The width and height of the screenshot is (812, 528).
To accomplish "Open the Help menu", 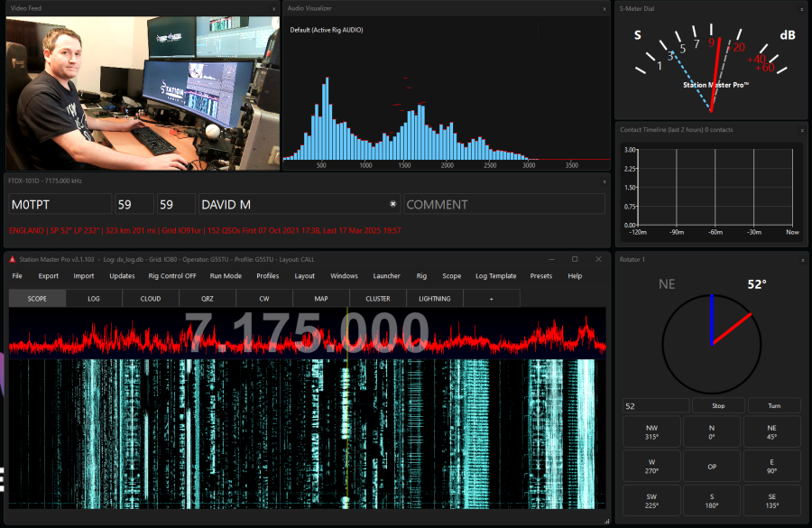I will click(x=575, y=275).
